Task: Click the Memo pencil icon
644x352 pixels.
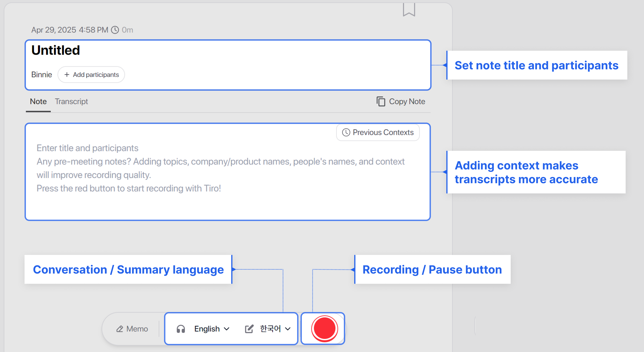Action: 120,329
